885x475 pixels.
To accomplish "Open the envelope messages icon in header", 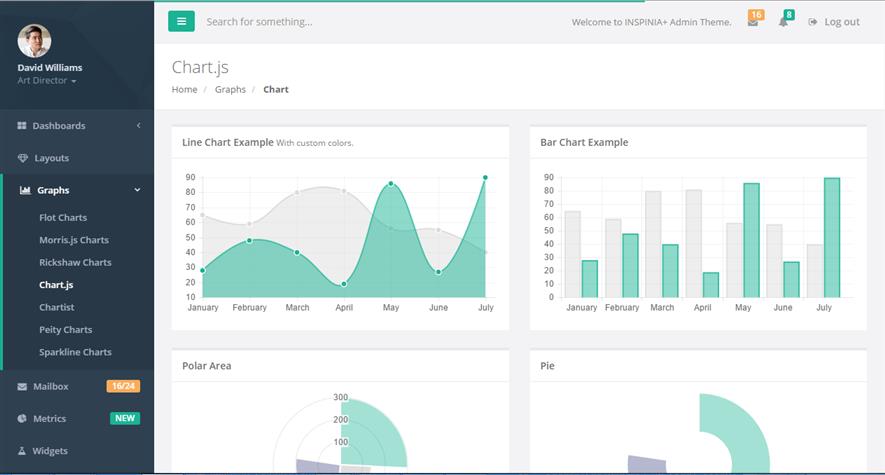I will click(x=752, y=22).
